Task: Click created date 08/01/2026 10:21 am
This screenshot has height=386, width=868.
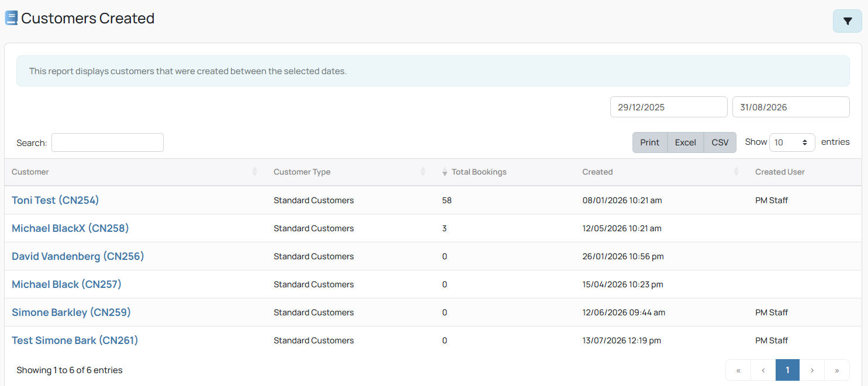Action: coord(622,200)
